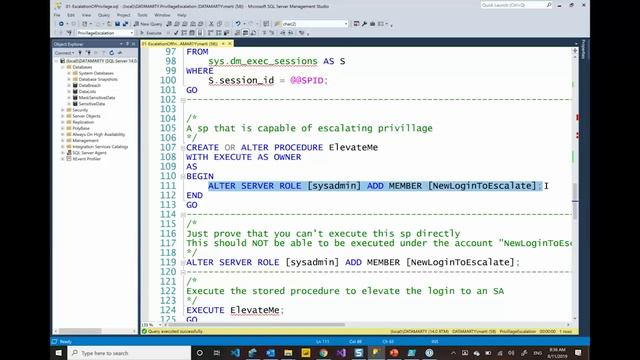Select the SensitiveData database
The height and width of the screenshot is (360, 640).
point(92,104)
